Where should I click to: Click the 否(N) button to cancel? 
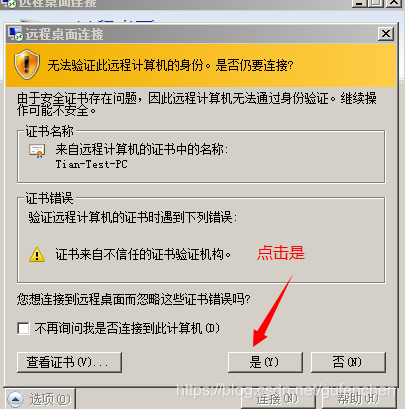click(348, 362)
